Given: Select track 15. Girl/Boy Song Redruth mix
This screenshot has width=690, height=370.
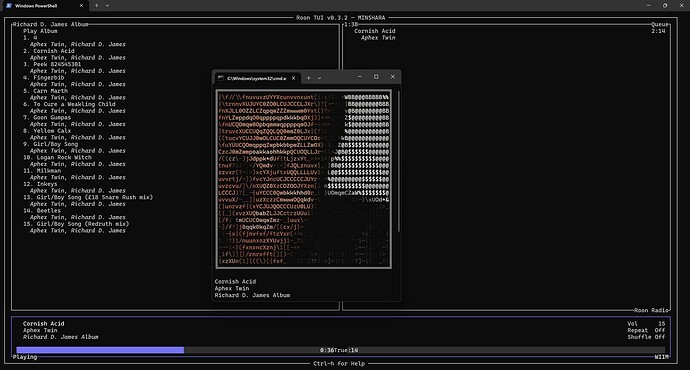Looking at the screenshot, I should point(76,224).
